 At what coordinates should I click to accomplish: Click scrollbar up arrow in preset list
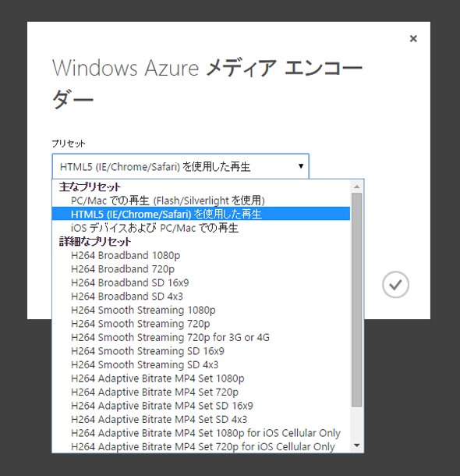coord(357,186)
